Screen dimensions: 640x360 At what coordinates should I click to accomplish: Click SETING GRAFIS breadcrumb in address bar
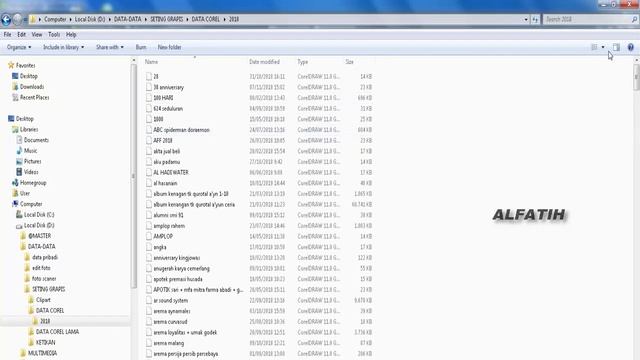point(167,19)
